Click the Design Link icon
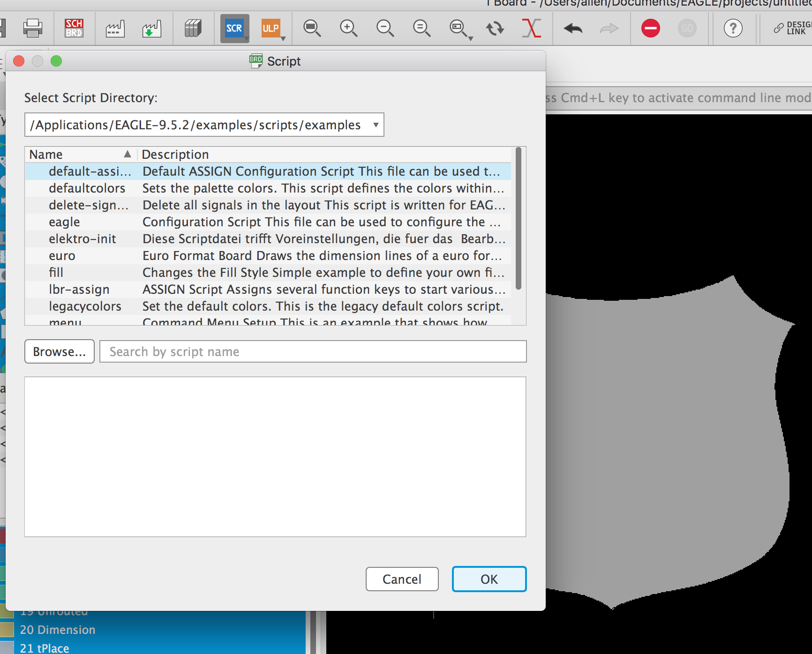 (792, 28)
